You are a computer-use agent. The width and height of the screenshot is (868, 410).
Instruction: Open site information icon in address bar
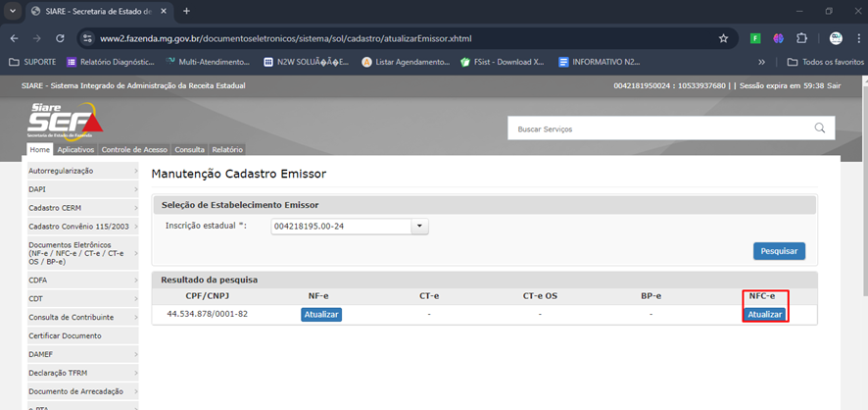pyautogui.click(x=87, y=39)
